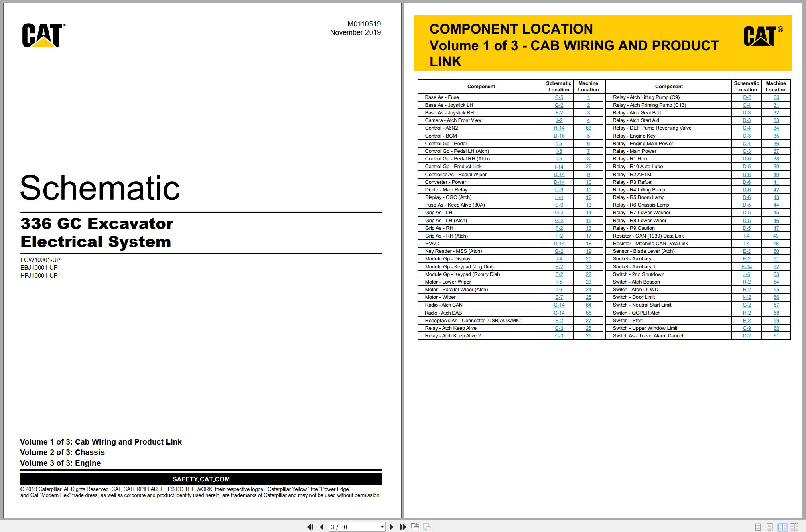Click the page number field 3 / 30
The height and width of the screenshot is (532, 806).
coord(354,527)
